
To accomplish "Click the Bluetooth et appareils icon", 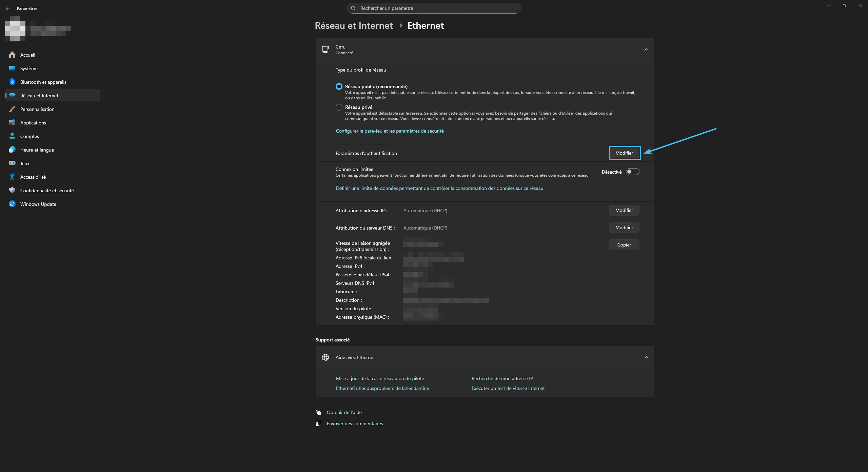I will [12, 82].
